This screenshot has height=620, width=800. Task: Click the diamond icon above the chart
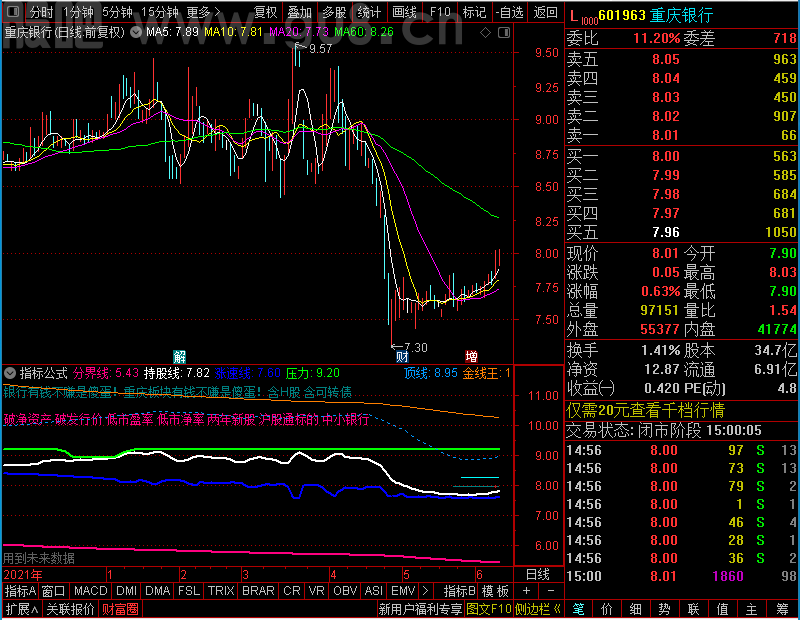pos(485,33)
